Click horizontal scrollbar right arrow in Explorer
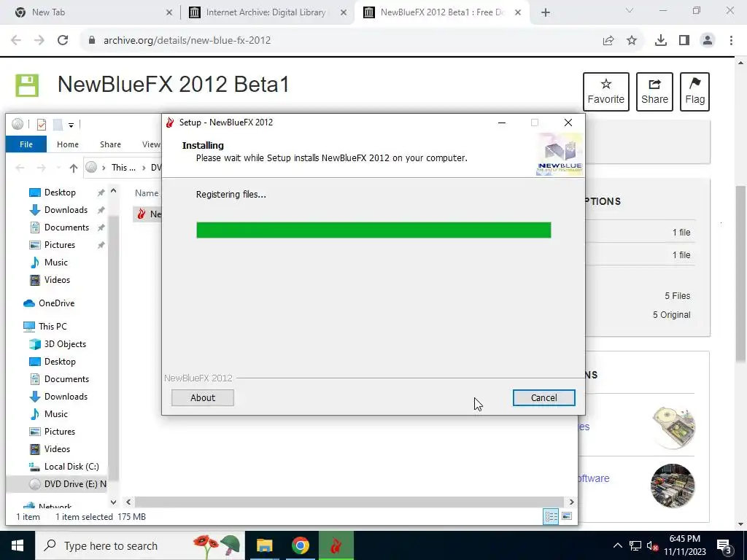The width and height of the screenshot is (747, 560). pyautogui.click(x=572, y=502)
